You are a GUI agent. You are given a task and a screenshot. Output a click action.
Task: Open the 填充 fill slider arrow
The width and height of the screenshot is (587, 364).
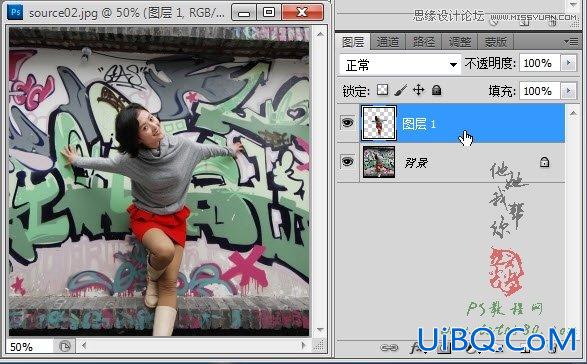569,91
